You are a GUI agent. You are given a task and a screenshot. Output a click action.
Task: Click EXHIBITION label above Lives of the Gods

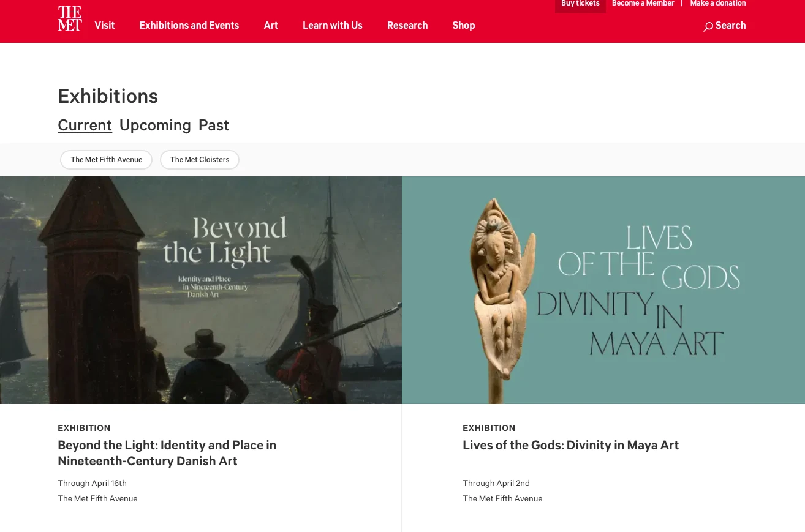click(x=489, y=428)
